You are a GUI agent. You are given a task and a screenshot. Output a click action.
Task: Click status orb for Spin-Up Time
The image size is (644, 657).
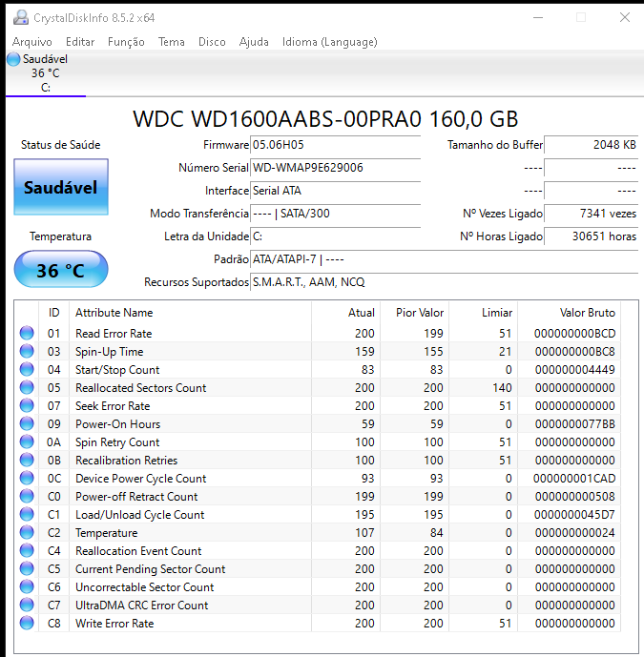click(27, 351)
